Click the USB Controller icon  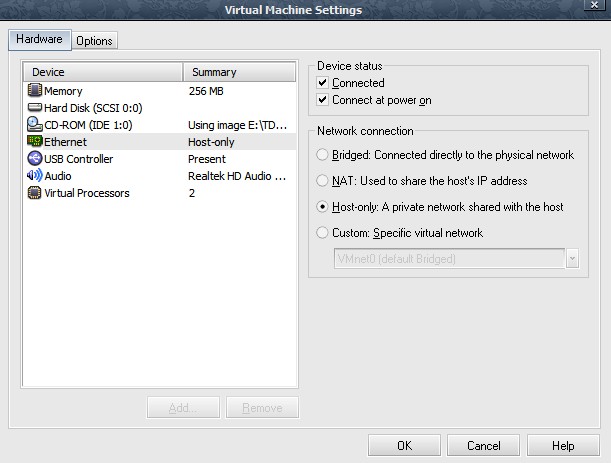tap(35, 159)
